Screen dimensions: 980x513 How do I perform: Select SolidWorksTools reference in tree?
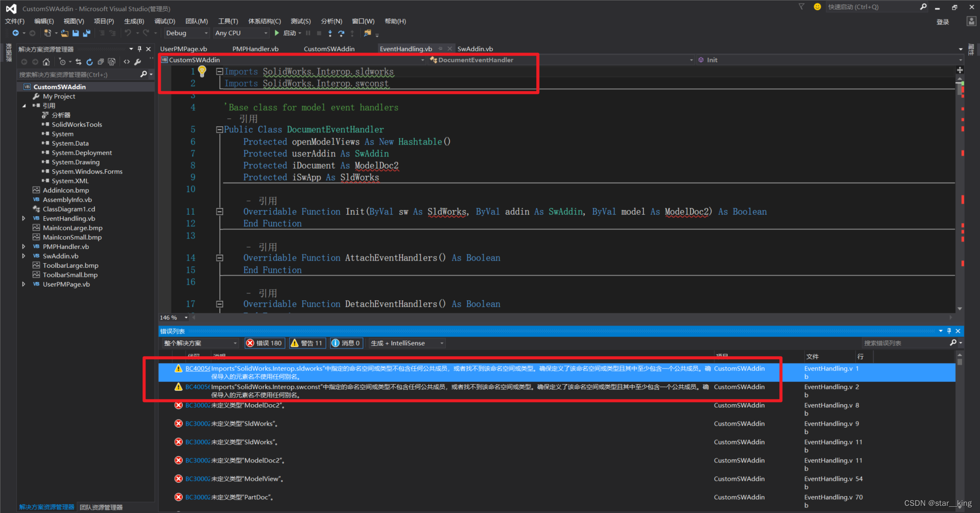pos(77,125)
